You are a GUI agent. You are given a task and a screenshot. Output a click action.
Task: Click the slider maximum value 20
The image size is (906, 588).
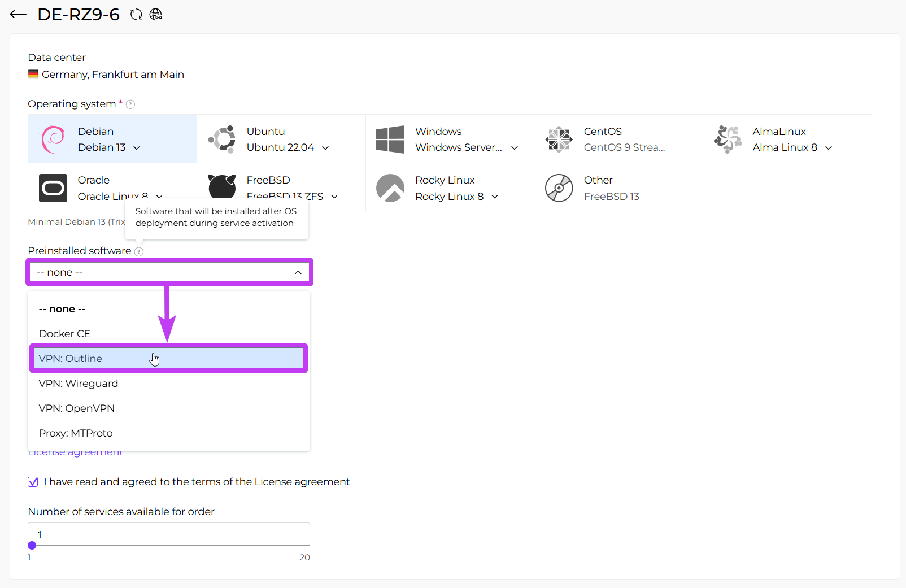[304, 557]
